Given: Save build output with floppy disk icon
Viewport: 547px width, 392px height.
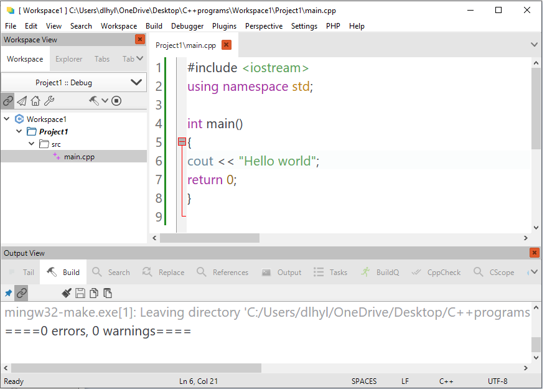Looking at the screenshot, I should click(80, 293).
